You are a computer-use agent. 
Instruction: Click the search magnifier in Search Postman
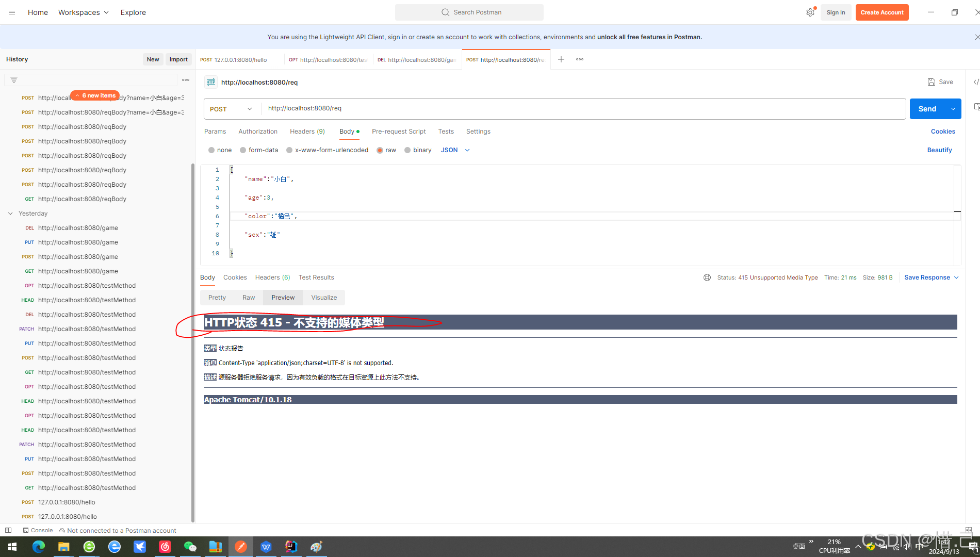(x=445, y=12)
